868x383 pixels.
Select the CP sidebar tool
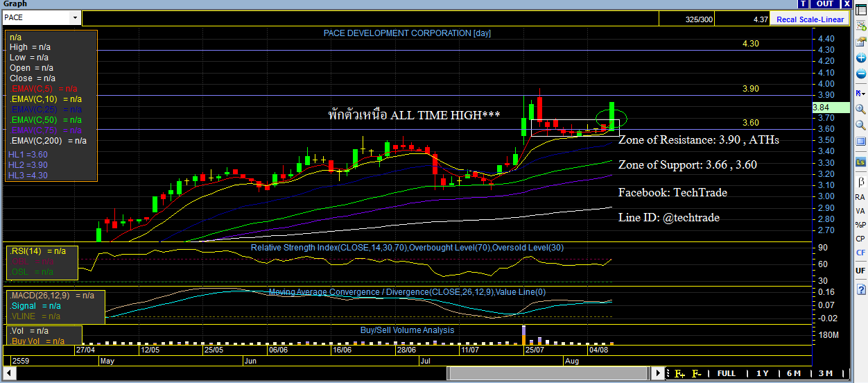coord(860,239)
